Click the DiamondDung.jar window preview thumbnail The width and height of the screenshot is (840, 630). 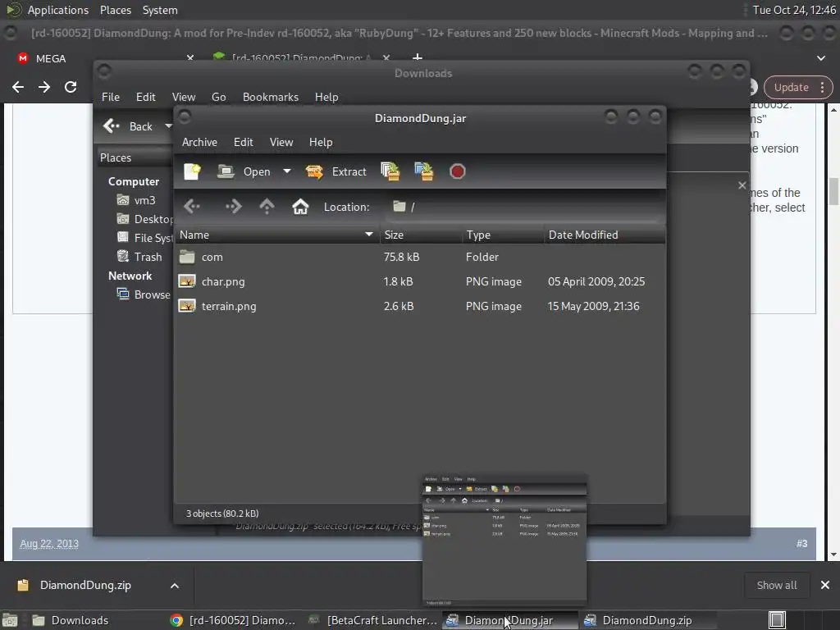(504, 540)
